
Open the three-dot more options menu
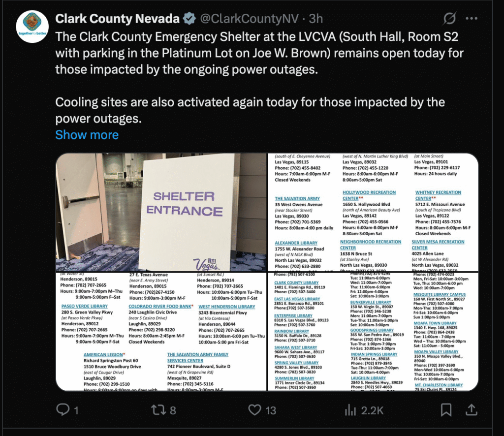[471, 19]
